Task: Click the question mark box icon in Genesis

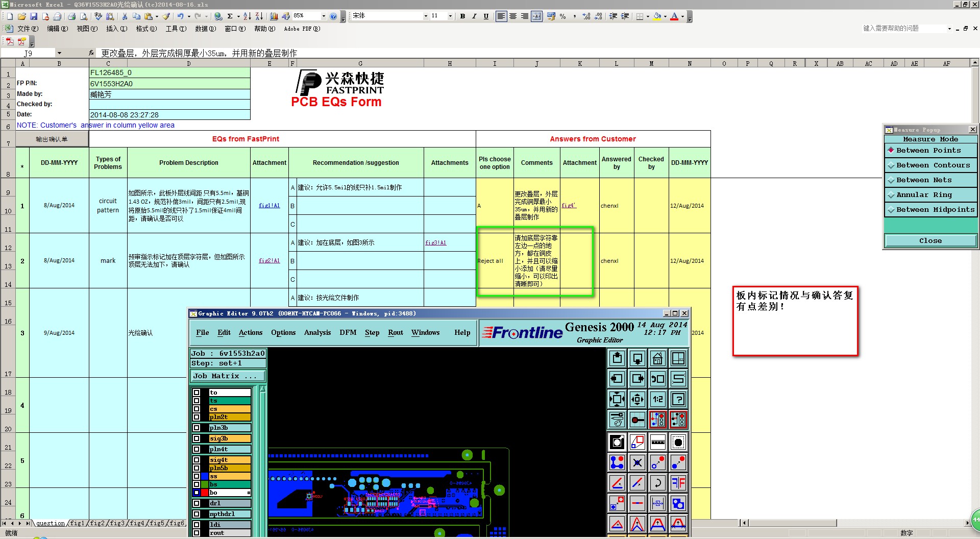Action: [x=678, y=400]
